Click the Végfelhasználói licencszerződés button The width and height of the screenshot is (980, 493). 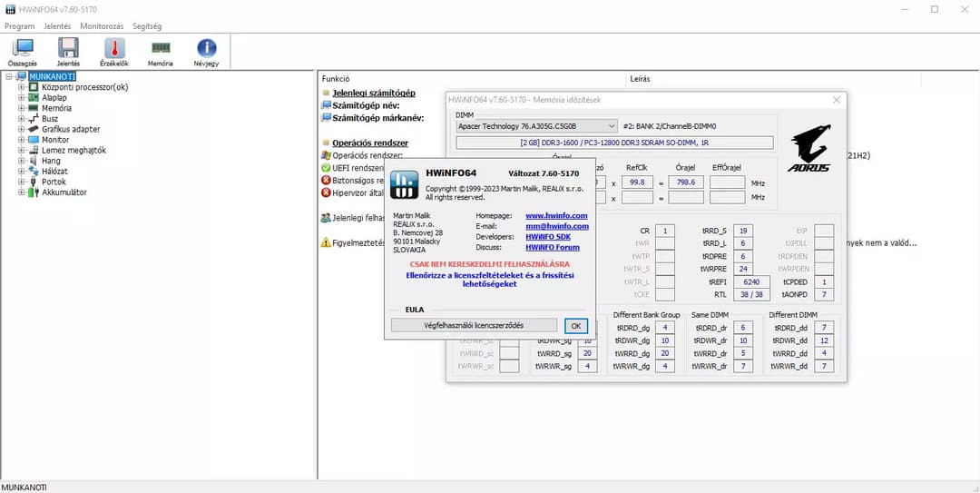[474, 325]
